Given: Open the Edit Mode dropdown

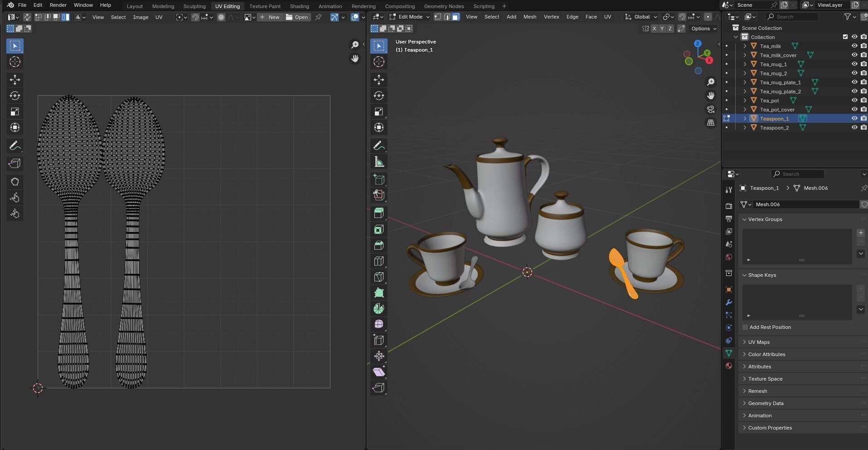Looking at the screenshot, I should [x=410, y=17].
